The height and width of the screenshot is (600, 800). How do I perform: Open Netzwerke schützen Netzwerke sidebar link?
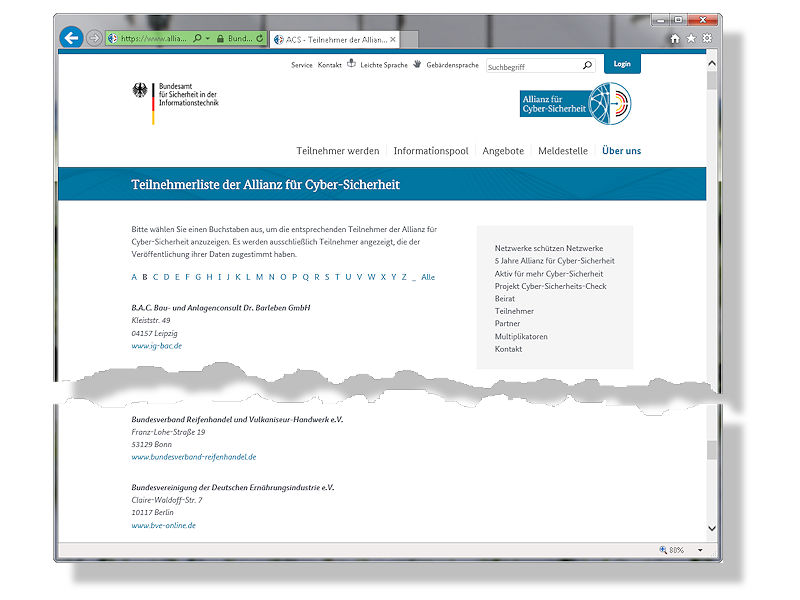click(x=548, y=248)
